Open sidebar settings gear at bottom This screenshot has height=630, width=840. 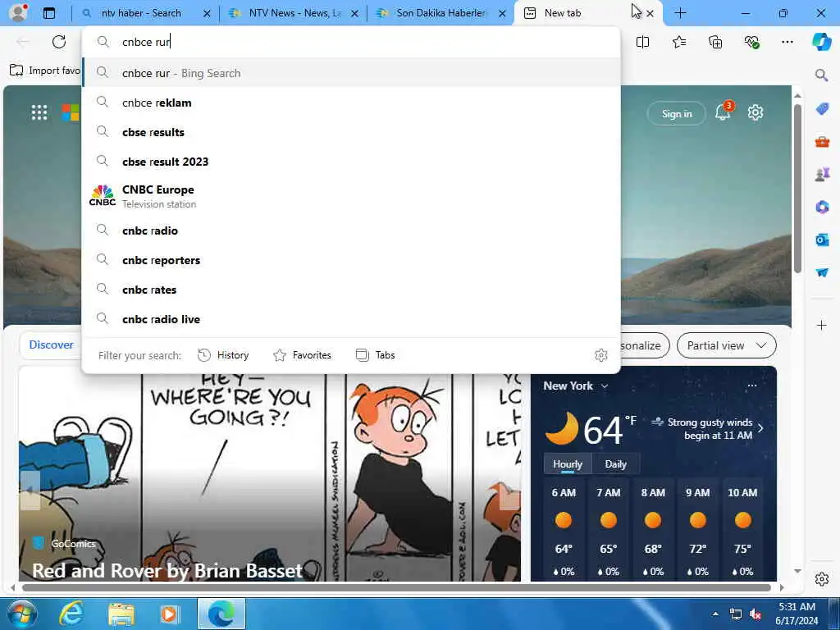822,579
